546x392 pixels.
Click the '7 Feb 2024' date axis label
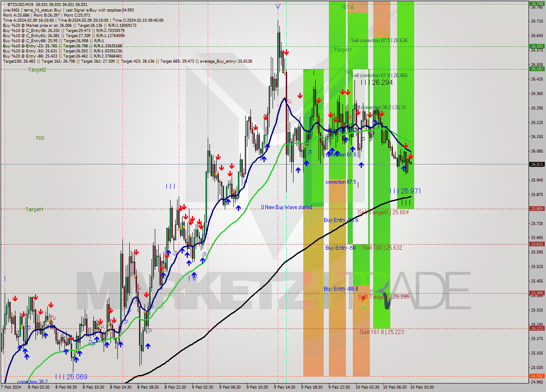[12, 387]
